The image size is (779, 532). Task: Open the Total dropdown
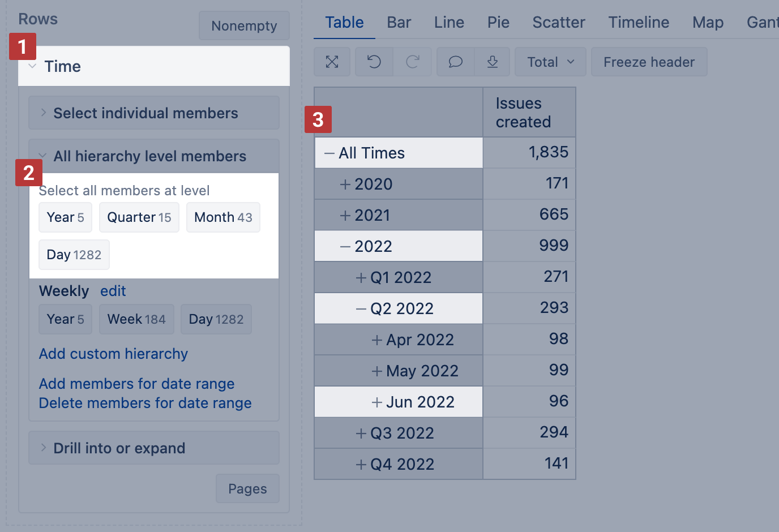tap(550, 62)
